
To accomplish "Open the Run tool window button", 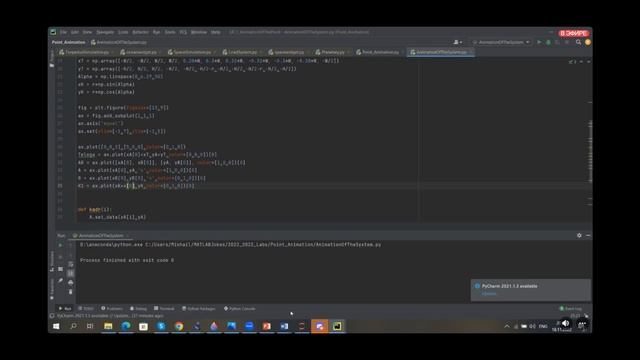I will 65,309.
